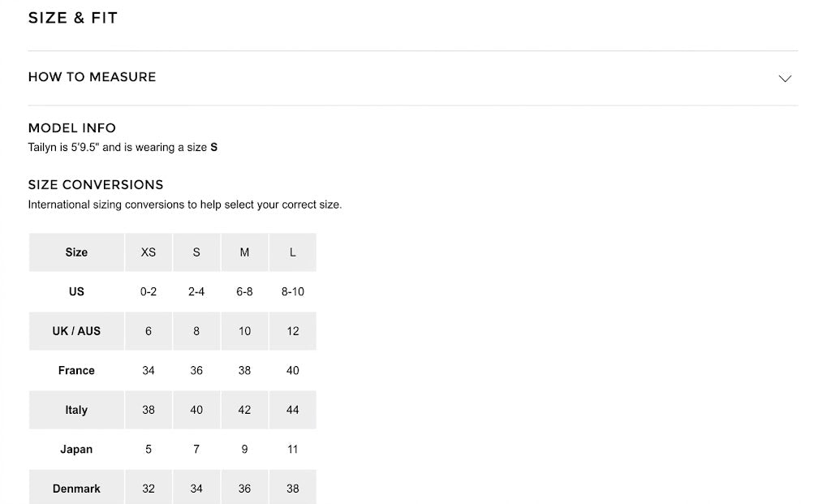This screenshot has width=831, height=504.
Task: Select the XS size column header
Action: (149, 252)
